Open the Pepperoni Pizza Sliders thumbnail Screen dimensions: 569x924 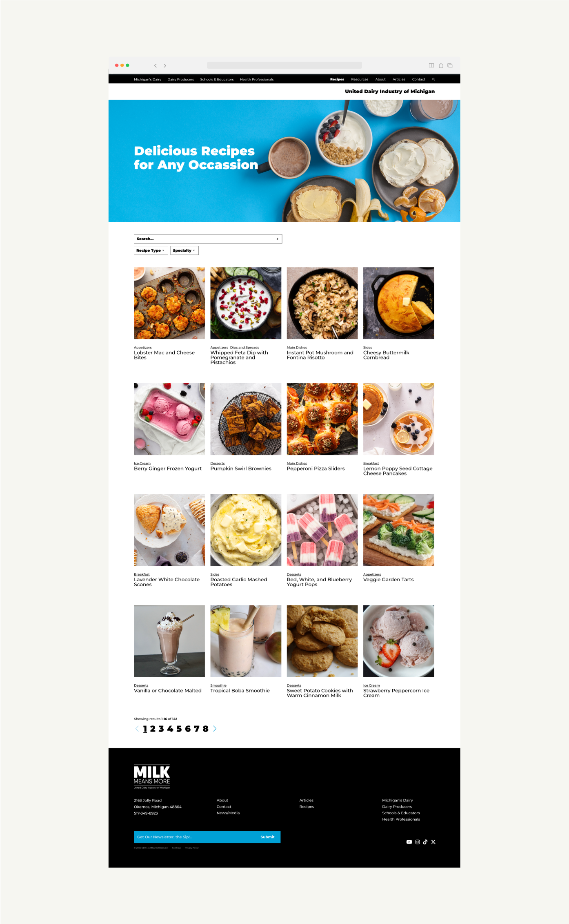point(322,419)
